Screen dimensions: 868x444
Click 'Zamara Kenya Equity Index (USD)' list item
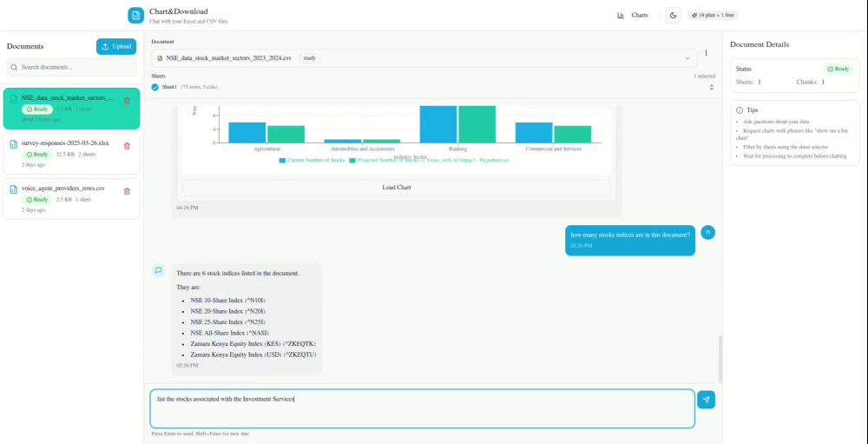coord(253,355)
